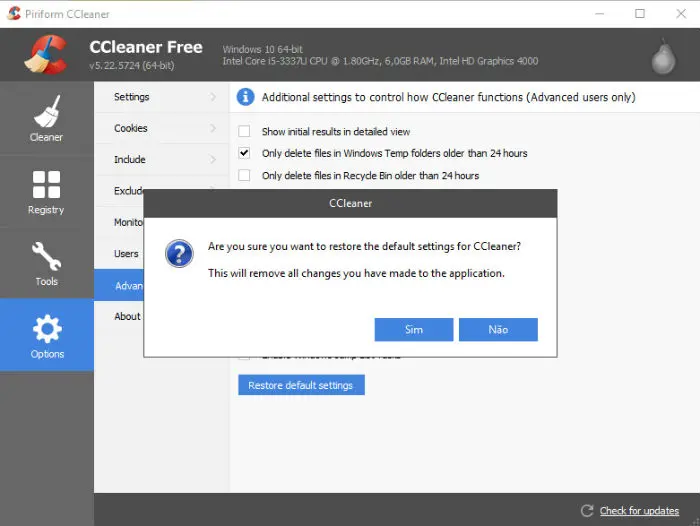The image size is (700, 526).
Task: Open the Monitoring options page
Action: [x=119, y=222]
